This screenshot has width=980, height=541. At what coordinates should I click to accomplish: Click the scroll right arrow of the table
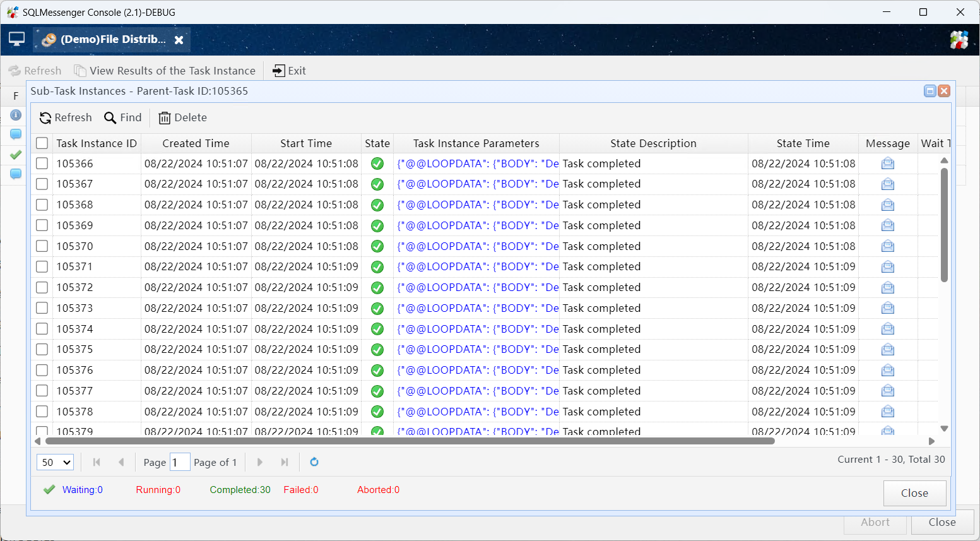[932, 441]
